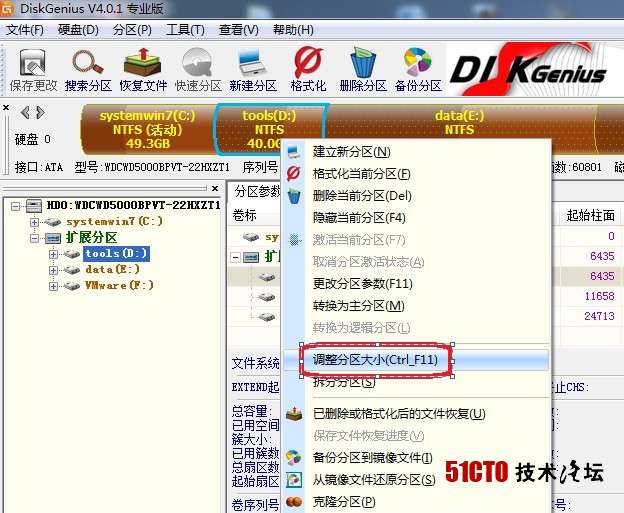
Task: Expand data (E:) tree node
Action: pyautogui.click(x=53, y=270)
